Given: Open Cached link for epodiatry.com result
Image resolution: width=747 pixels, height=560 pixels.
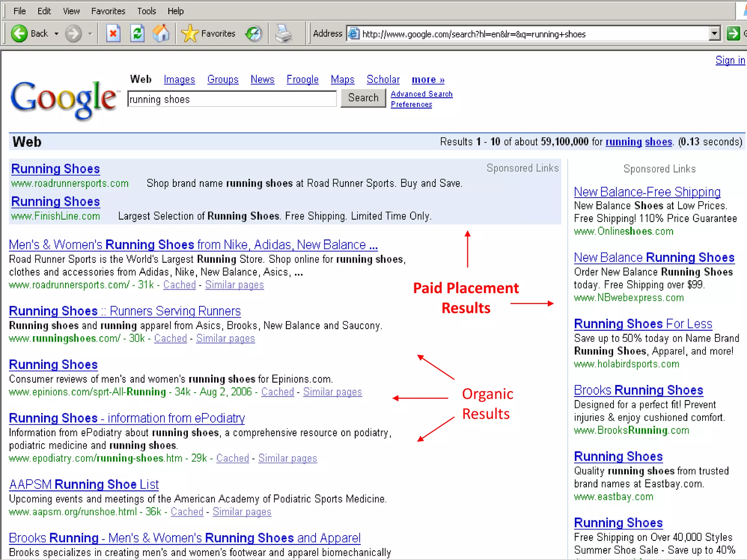Looking at the screenshot, I should tap(233, 458).
